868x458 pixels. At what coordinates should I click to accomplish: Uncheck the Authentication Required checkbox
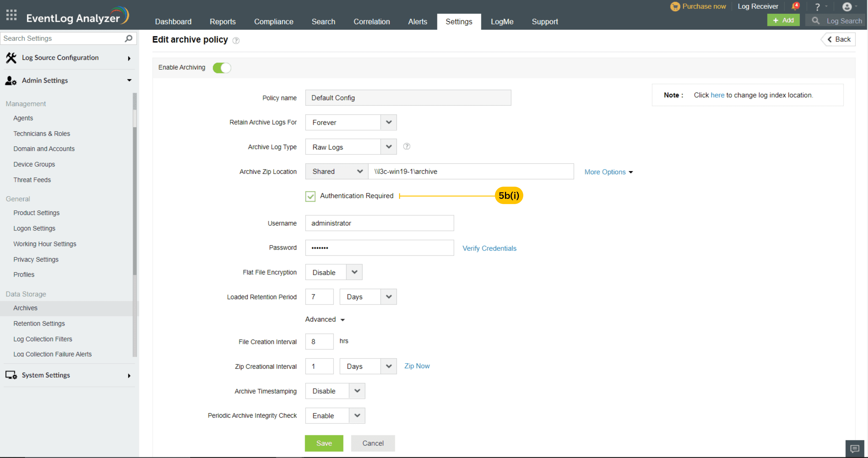310,196
